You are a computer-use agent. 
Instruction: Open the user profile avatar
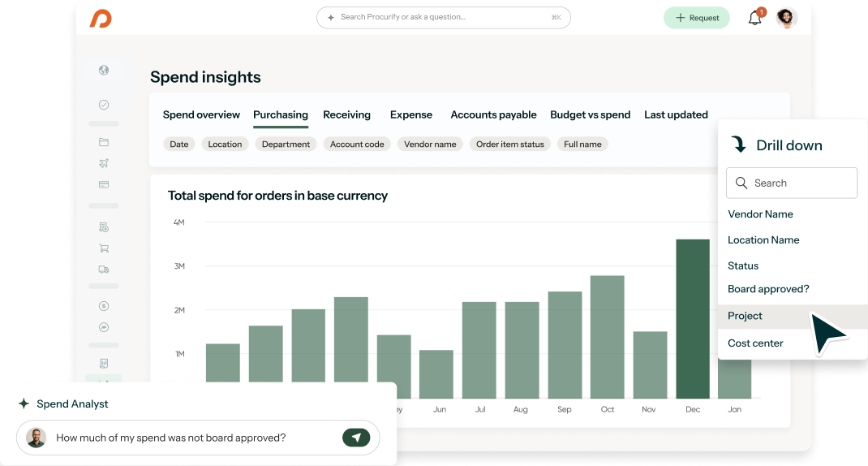point(786,18)
